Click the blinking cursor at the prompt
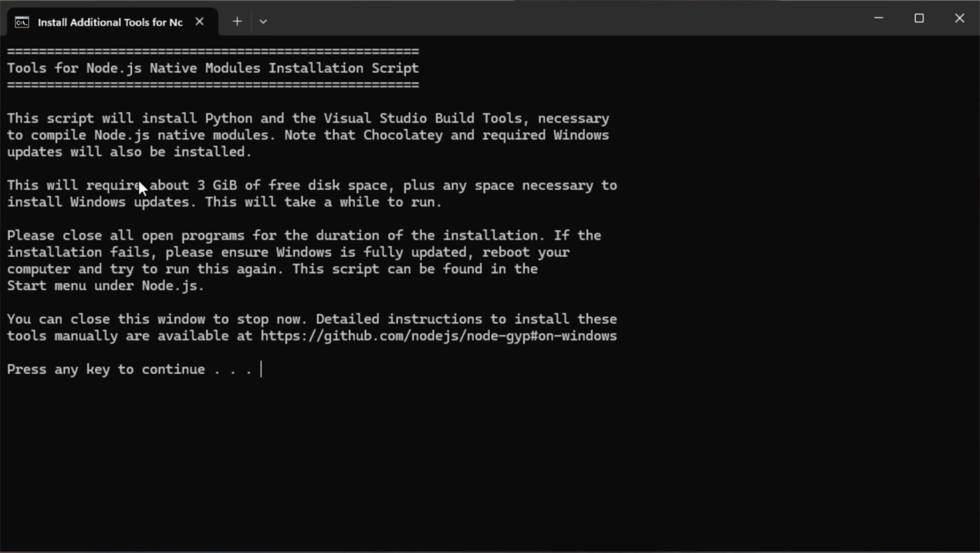980x553 pixels. click(x=261, y=369)
